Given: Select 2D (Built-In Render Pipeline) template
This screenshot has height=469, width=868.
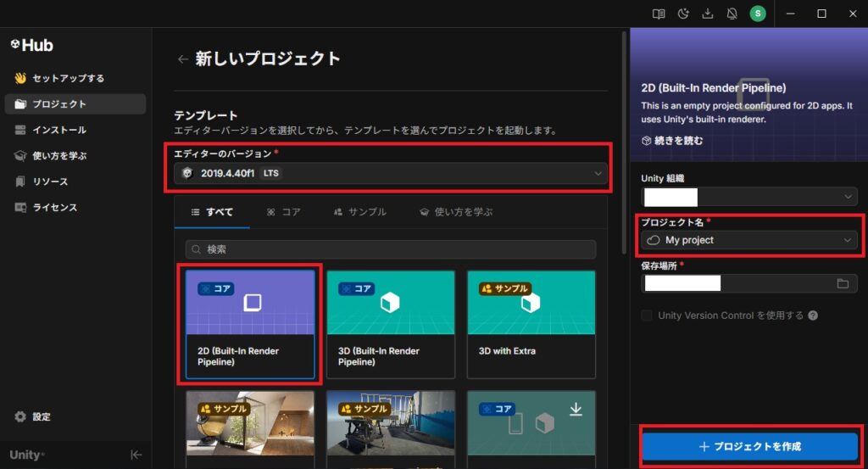Looking at the screenshot, I should coord(250,325).
